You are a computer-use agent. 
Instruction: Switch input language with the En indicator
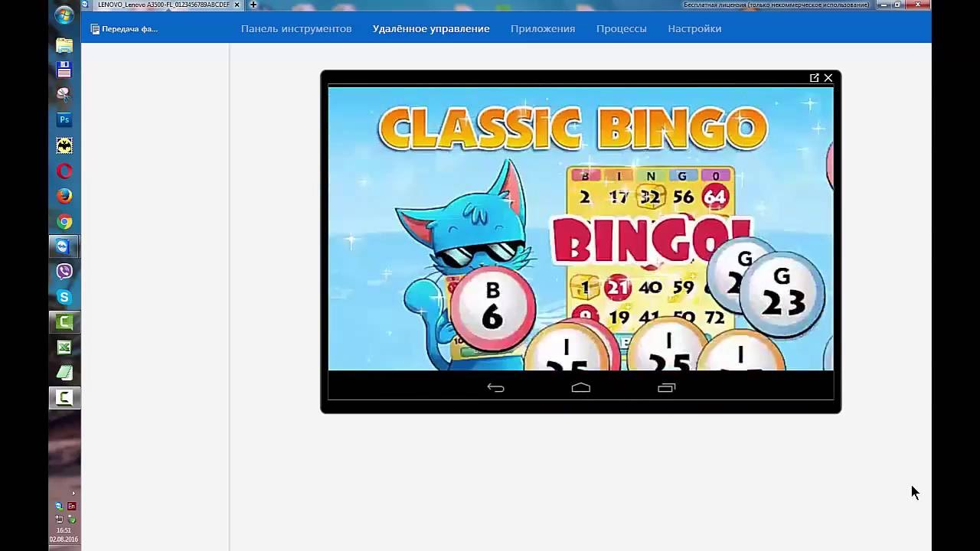[72, 507]
